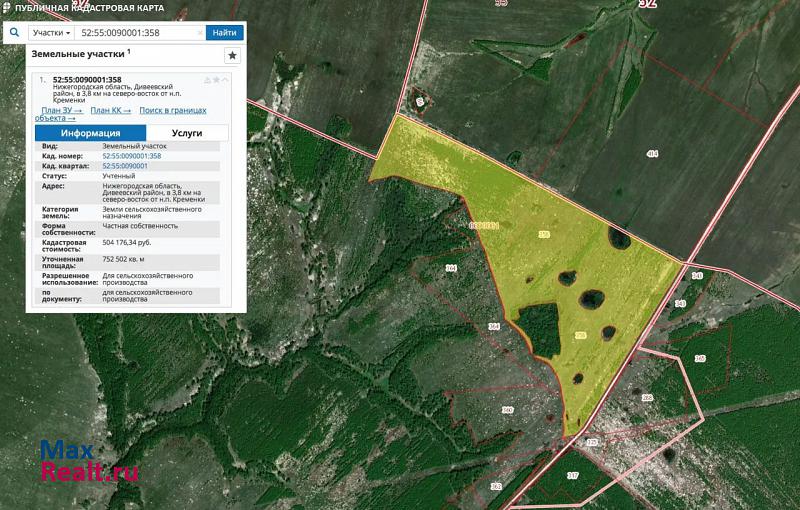The image size is (800, 510).
Task: Switch to the Информация tab
Action: 90,132
